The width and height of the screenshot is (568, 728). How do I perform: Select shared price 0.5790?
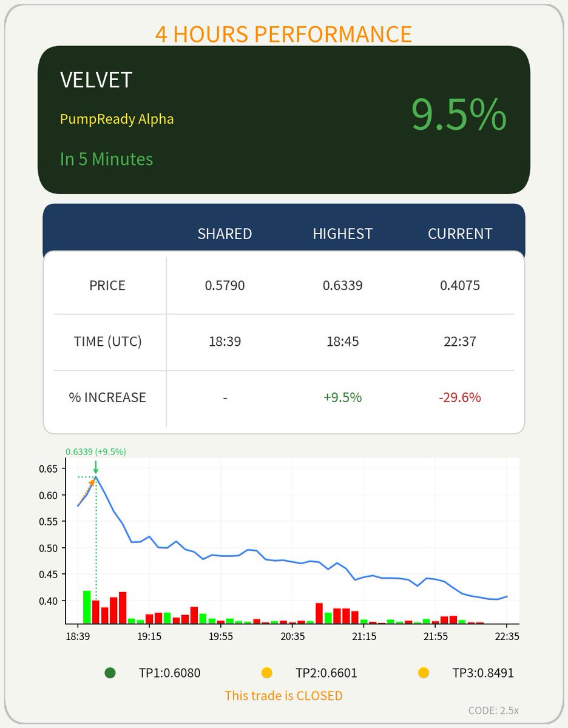point(225,285)
